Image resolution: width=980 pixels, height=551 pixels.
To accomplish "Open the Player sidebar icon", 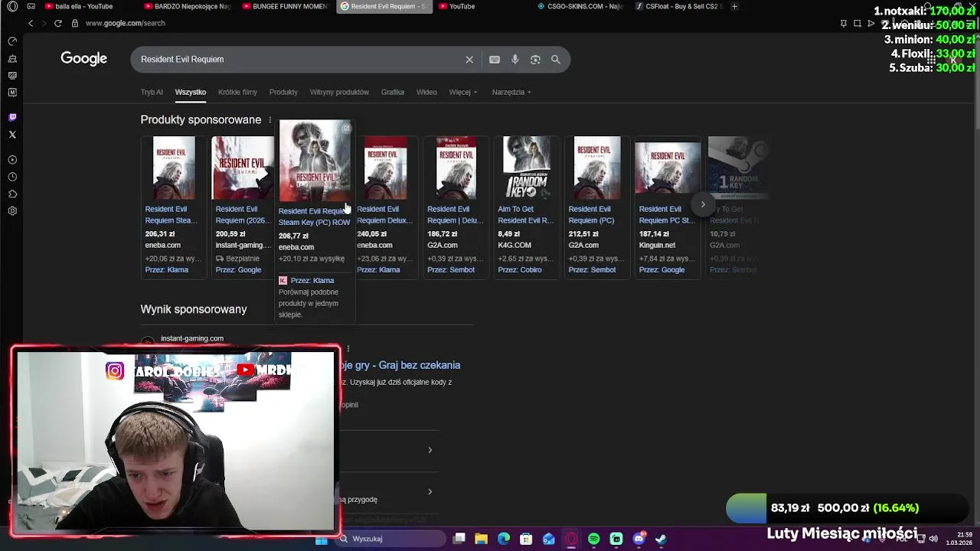I will (12, 160).
